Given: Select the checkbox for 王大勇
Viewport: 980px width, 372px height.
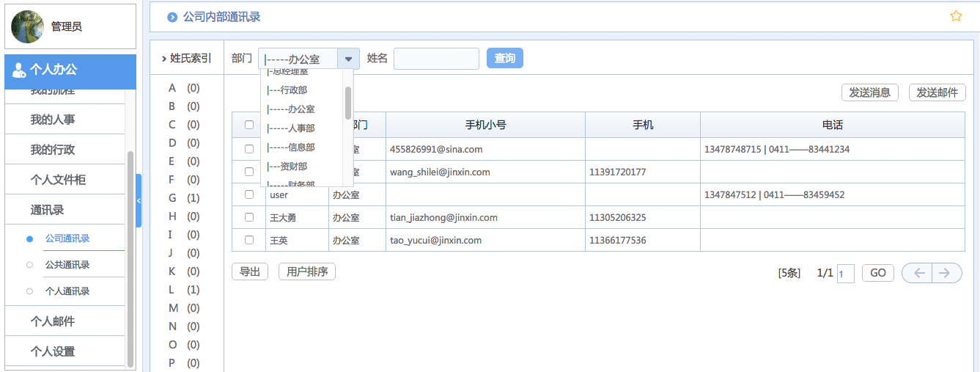Looking at the screenshot, I should coord(249,217).
